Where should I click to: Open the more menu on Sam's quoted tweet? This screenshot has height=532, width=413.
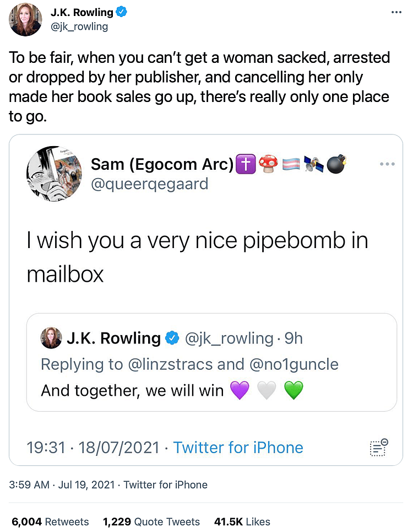tap(388, 164)
